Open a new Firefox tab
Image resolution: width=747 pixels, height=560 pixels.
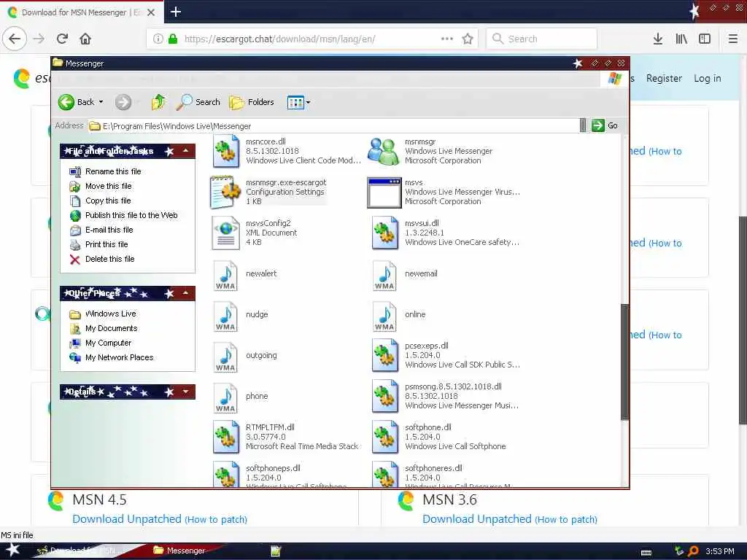(x=176, y=12)
